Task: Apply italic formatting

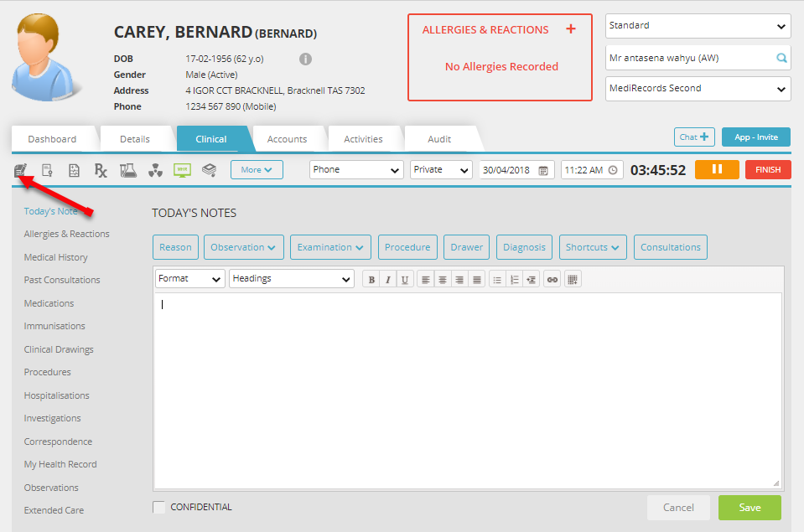Action: (x=388, y=280)
